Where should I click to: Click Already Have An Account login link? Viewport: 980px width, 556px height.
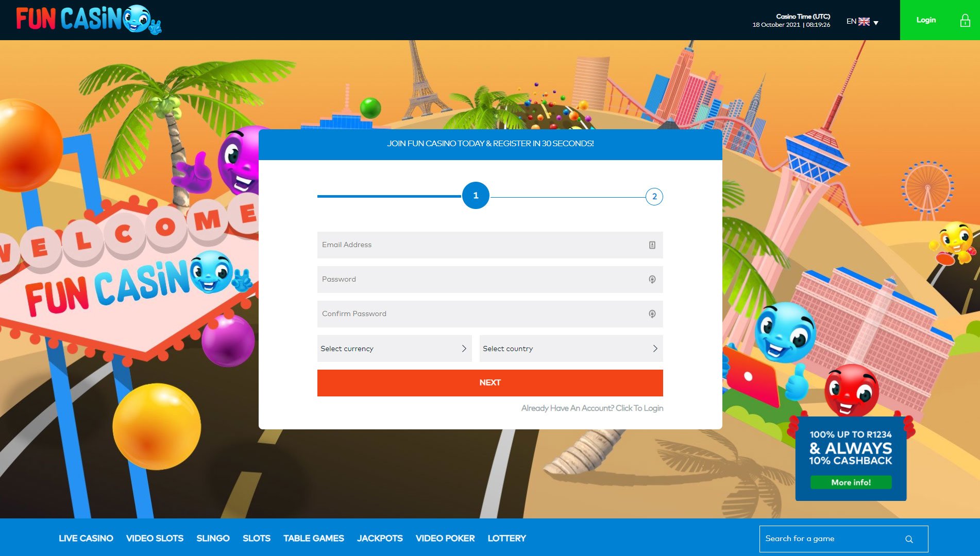click(592, 408)
